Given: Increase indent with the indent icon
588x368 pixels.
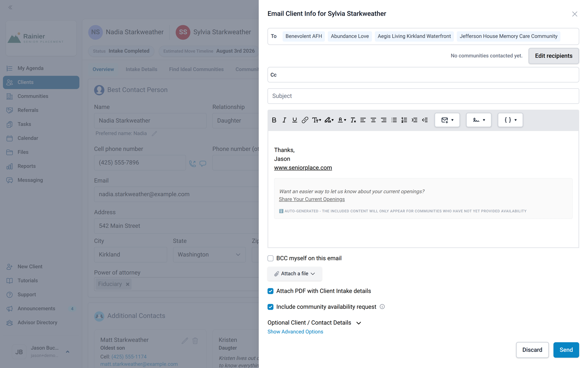Looking at the screenshot, I should [414, 120].
